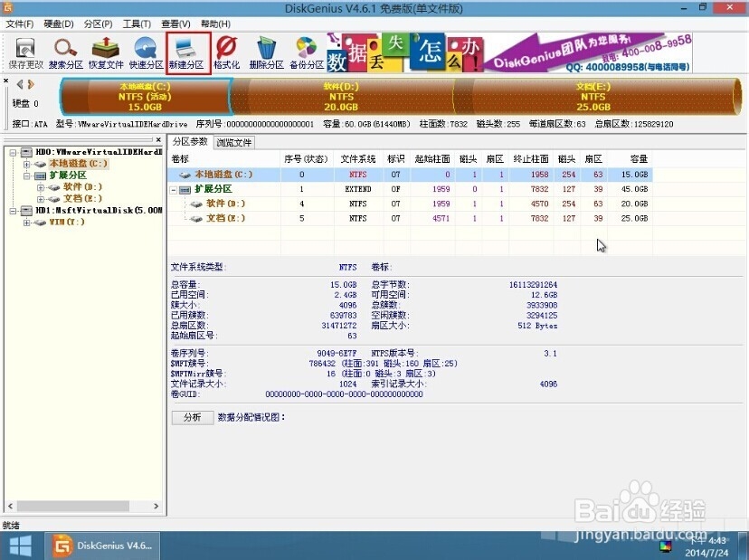The height and width of the screenshot is (560, 749).
Task: Open the Windows Start button
Action: (20, 546)
